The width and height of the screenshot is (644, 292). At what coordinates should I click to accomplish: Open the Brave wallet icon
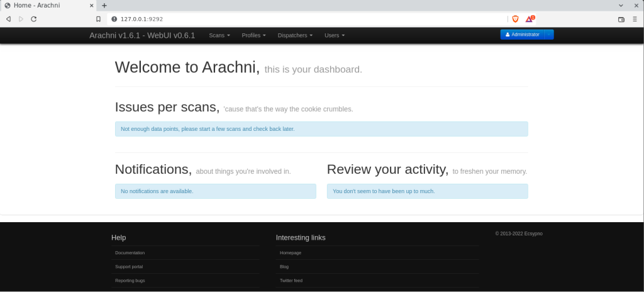click(x=621, y=19)
